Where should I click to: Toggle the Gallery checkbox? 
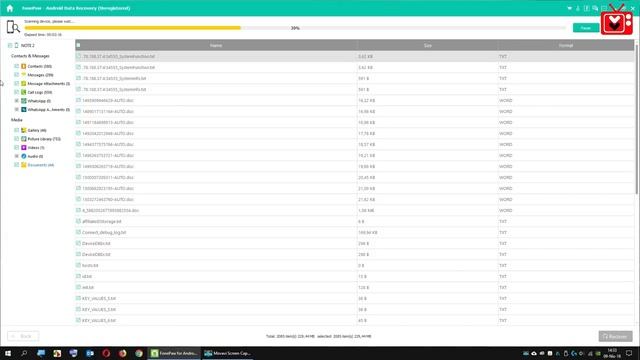click(x=16, y=130)
